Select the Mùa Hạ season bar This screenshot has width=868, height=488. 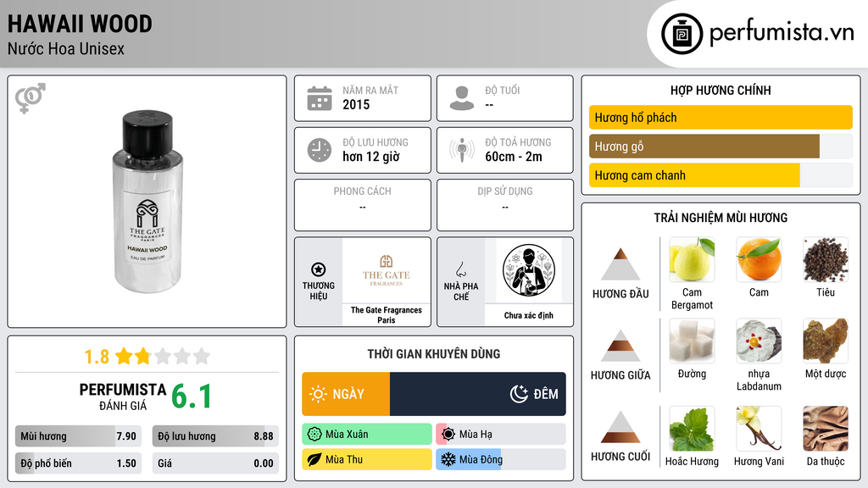tap(501, 435)
